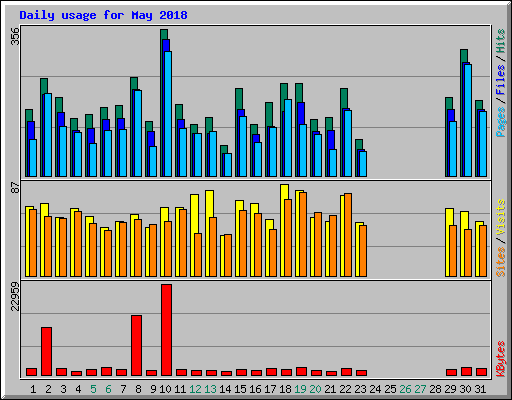Click the "KBytes" legend label
This screenshot has height=400, width=512.
coord(500,359)
